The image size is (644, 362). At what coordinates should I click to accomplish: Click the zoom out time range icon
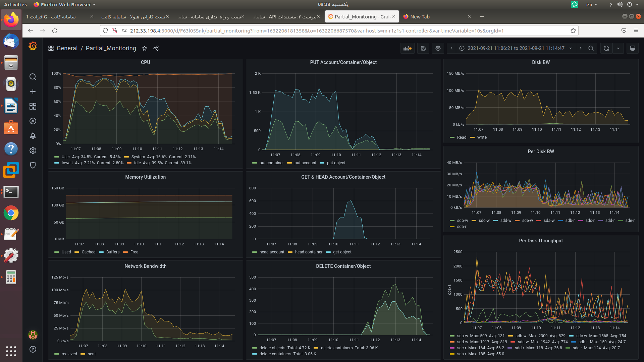[591, 48]
